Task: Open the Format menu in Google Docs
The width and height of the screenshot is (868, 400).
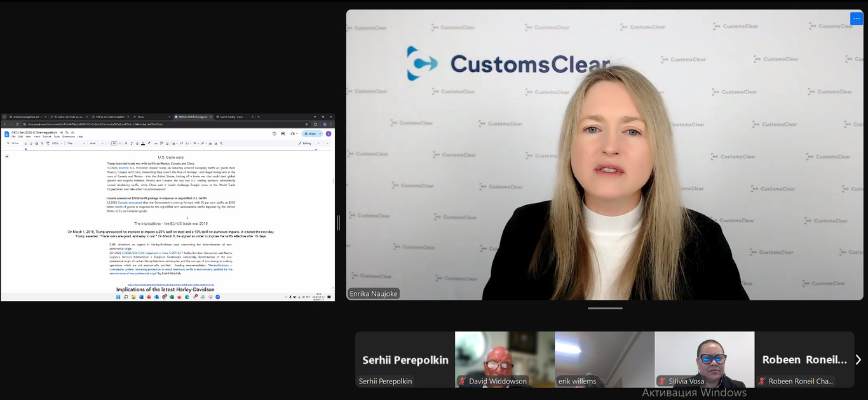Action: pyautogui.click(x=47, y=137)
